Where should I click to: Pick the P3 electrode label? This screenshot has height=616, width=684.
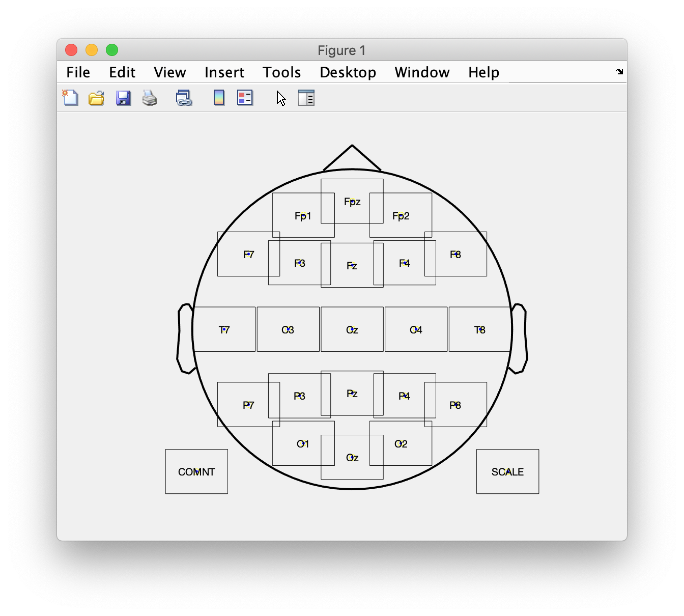pyautogui.click(x=300, y=396)
